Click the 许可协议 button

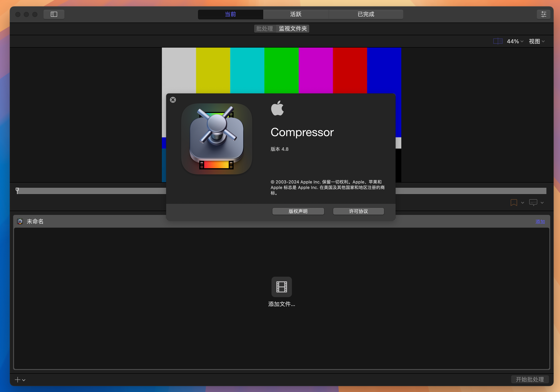click(358, 211)
